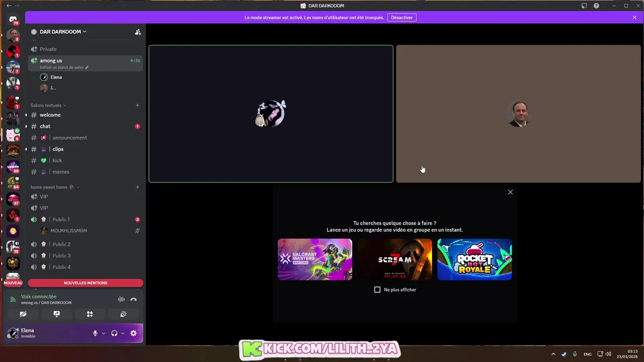Select the among us voice channel
The height and width of the screenshot is (362, 644).
pos(86,63)
